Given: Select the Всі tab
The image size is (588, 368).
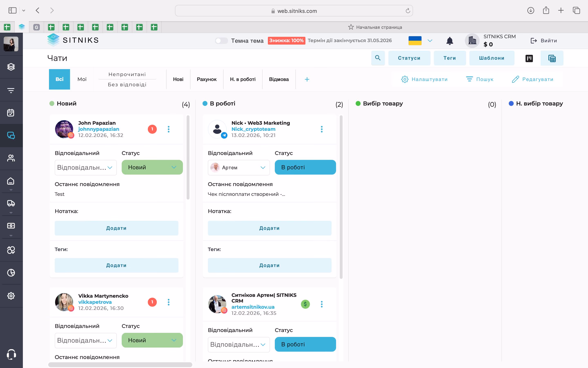Looking at the screenshot, I should pos(60,79).
